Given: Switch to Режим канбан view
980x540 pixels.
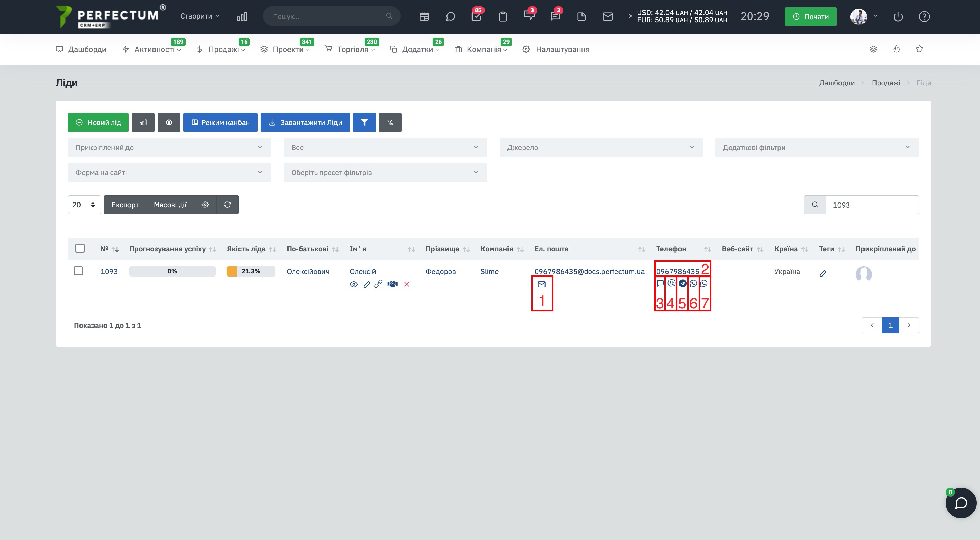Looking at the screenshot, I should click(x=220, y=122).
